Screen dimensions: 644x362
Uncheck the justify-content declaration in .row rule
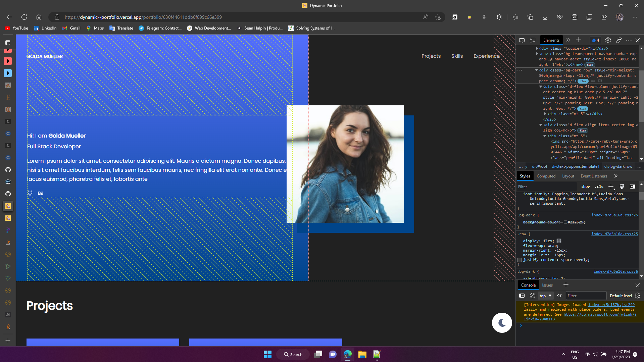520,259
